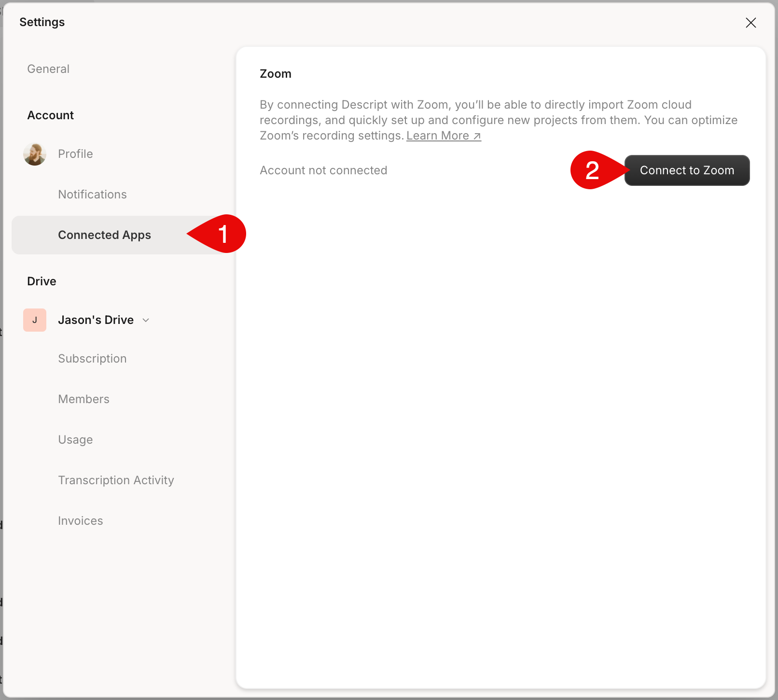The image size is (778, 700).
Task: Click the external arrow beside Learn More
Action: click(477, 136)
